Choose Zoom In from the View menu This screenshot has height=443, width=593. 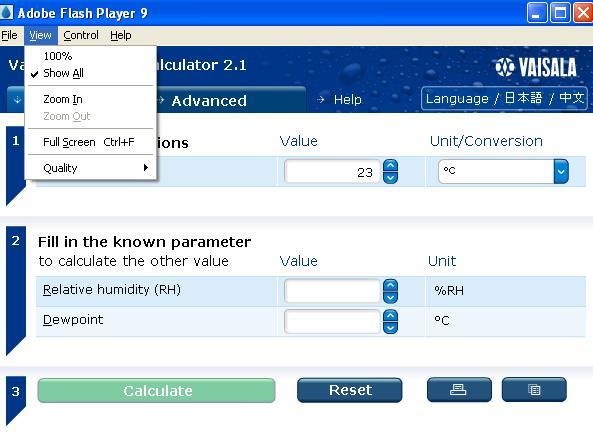click(90, 99)
